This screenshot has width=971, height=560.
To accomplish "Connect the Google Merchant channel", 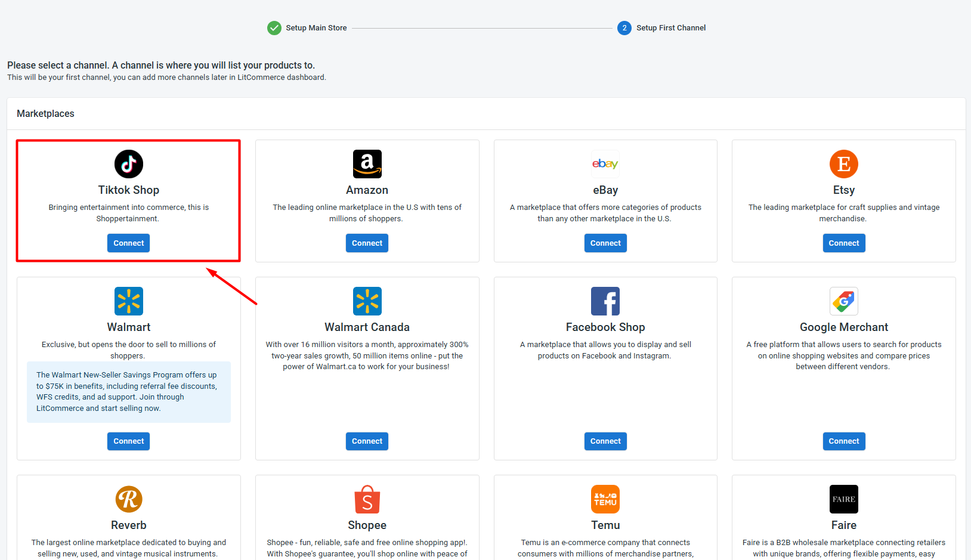I will [844, 441].
